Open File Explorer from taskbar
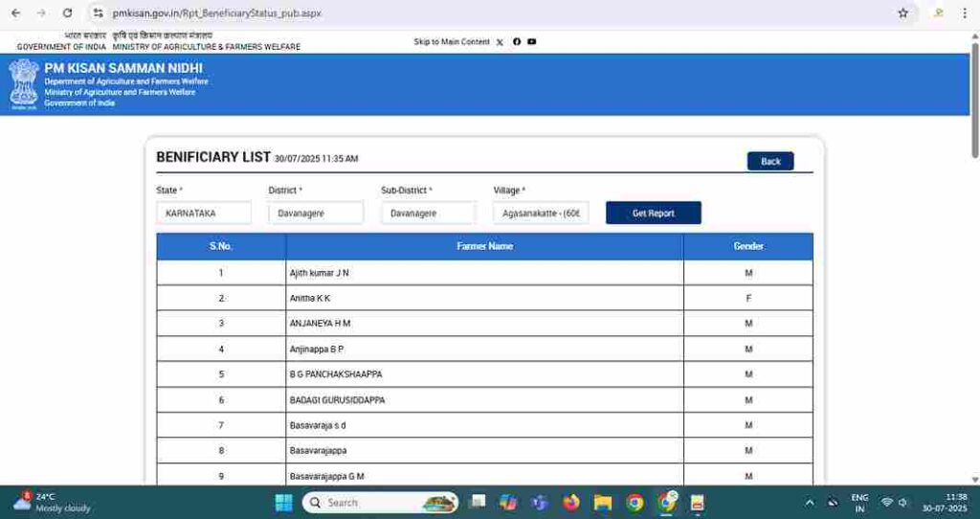 click(x=603, y=503)
